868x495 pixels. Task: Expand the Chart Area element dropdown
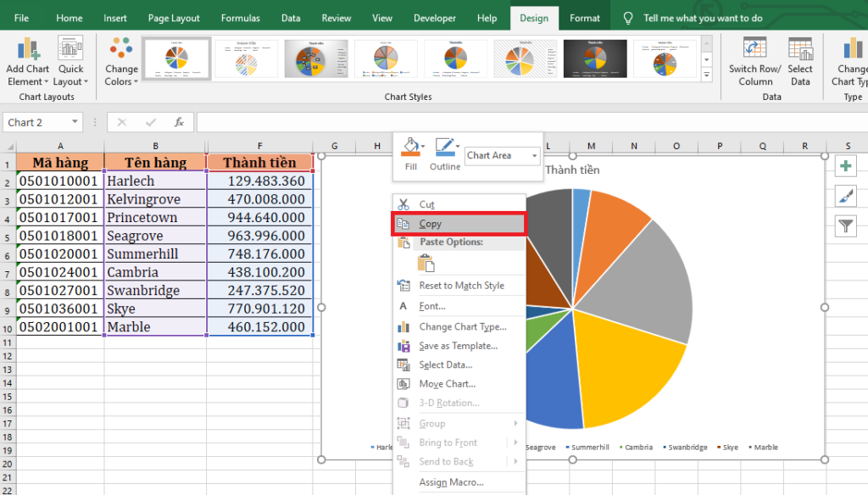[535, 156]
